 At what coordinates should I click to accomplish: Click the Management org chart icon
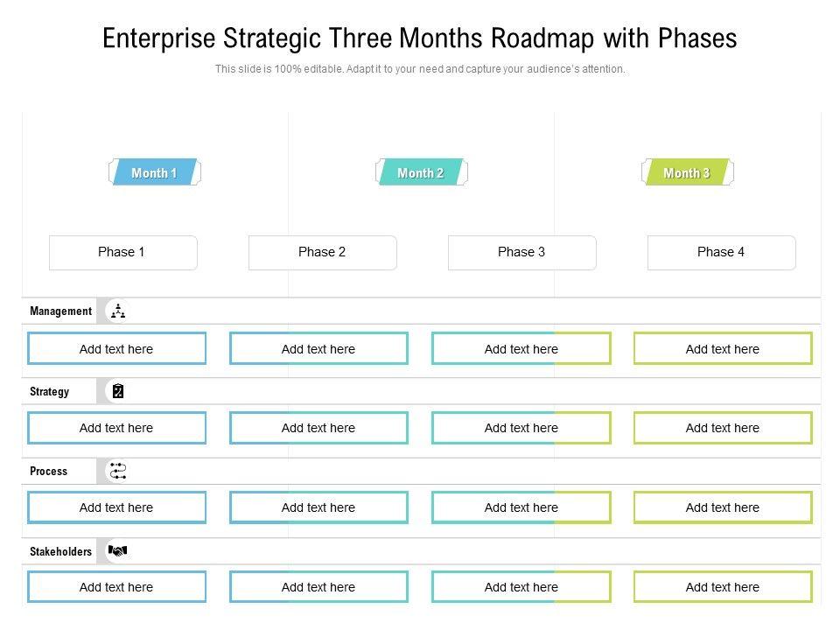click(117, 311)
